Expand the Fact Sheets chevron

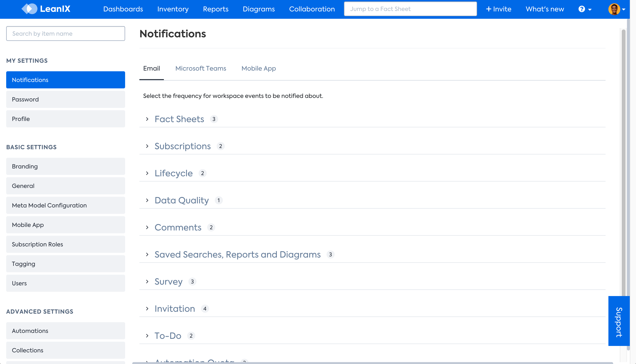(x=147, y=119)
